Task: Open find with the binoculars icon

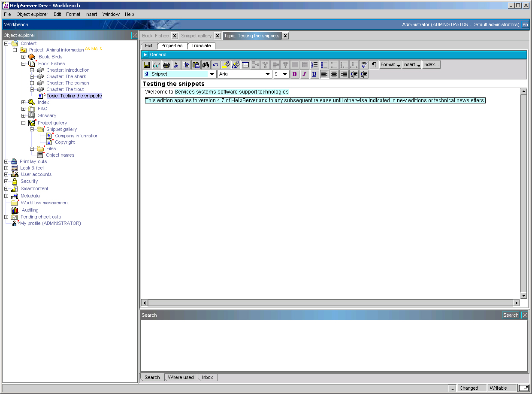Action: 206,65
